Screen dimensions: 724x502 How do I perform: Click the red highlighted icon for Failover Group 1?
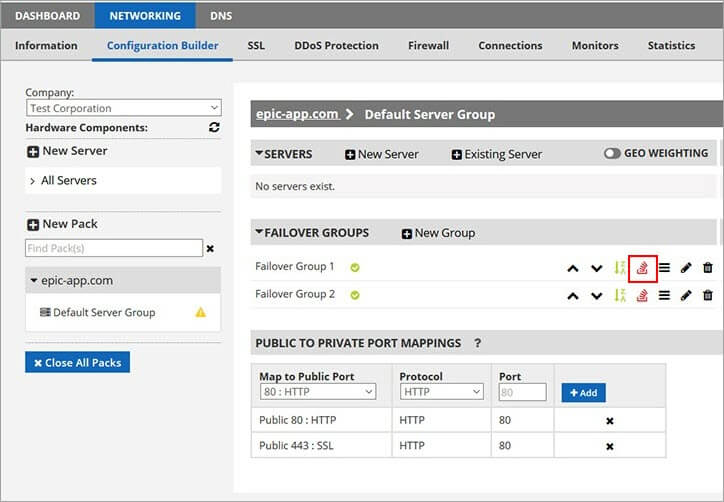pos(642,268)
